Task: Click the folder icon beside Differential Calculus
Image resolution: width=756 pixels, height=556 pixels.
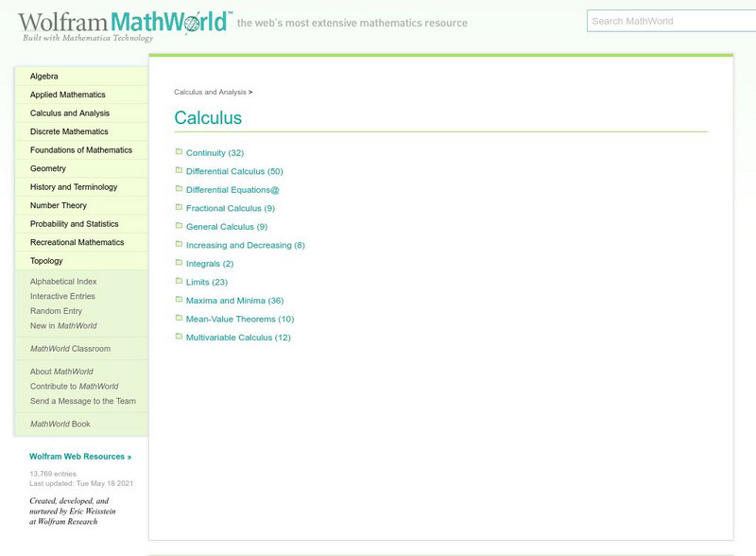Action: point(179,170)
